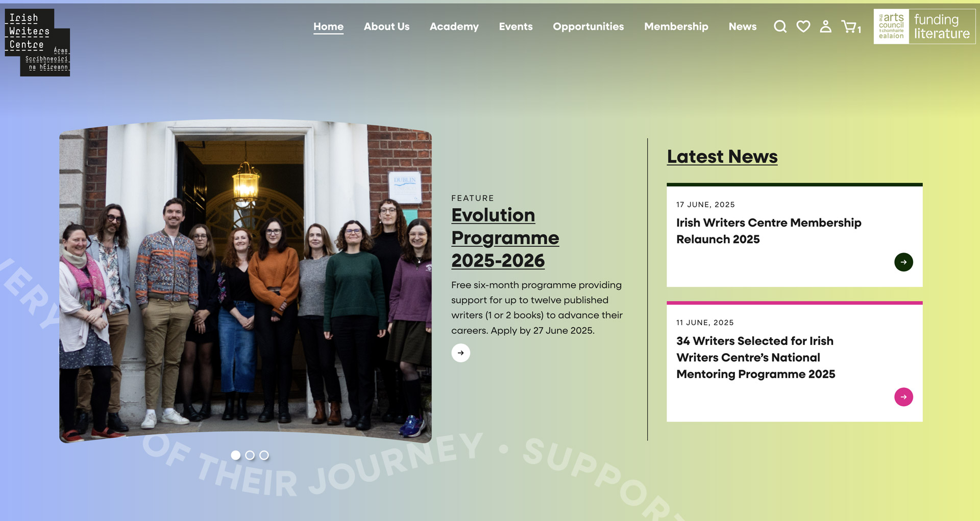Image resolution: width=980 pixels, height=521 pixels.
Task: Click the 11 JUNE, 2025 date
Action: tap(705, 322)
